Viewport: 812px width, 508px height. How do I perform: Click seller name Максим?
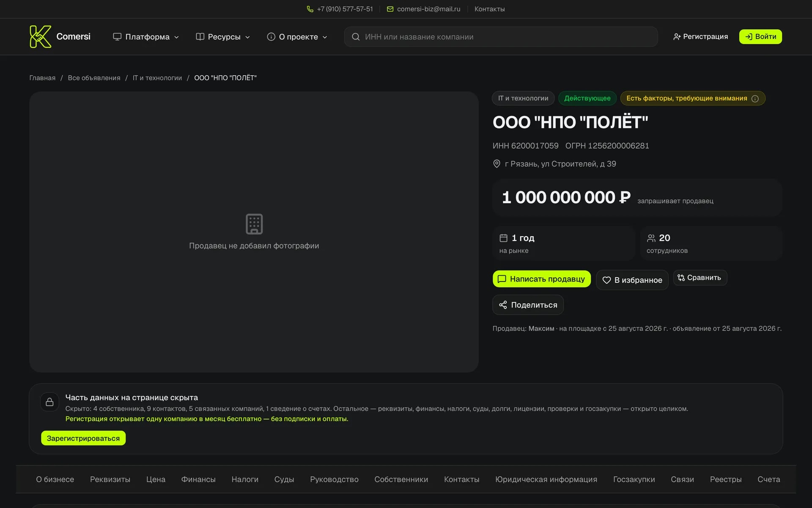[x=541, y=329]
